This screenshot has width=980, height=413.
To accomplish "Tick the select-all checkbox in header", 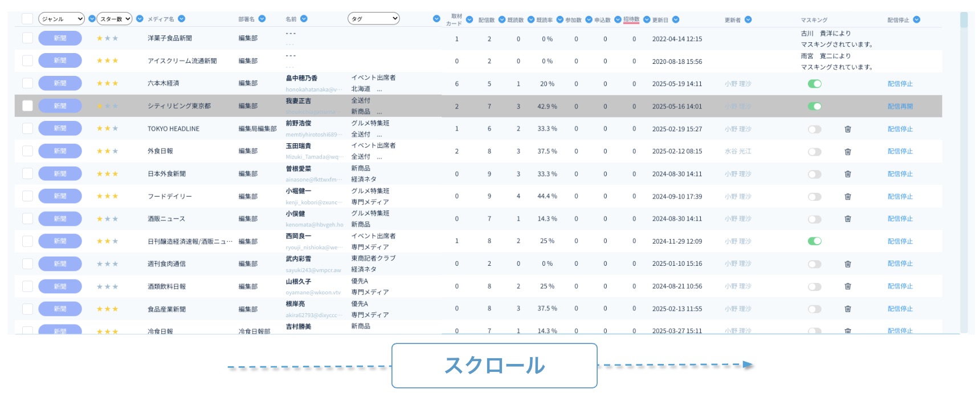I will point(27,19).
